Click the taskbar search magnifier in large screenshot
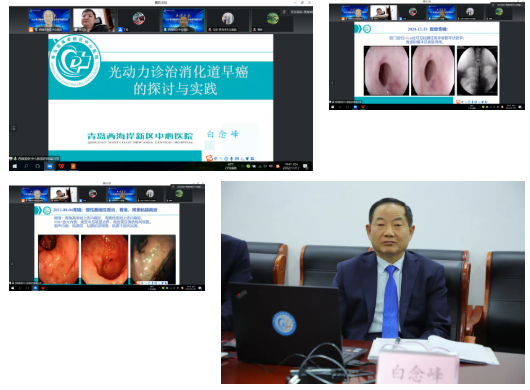The width and height of the screenshot is (530, 390). [26, 166]
